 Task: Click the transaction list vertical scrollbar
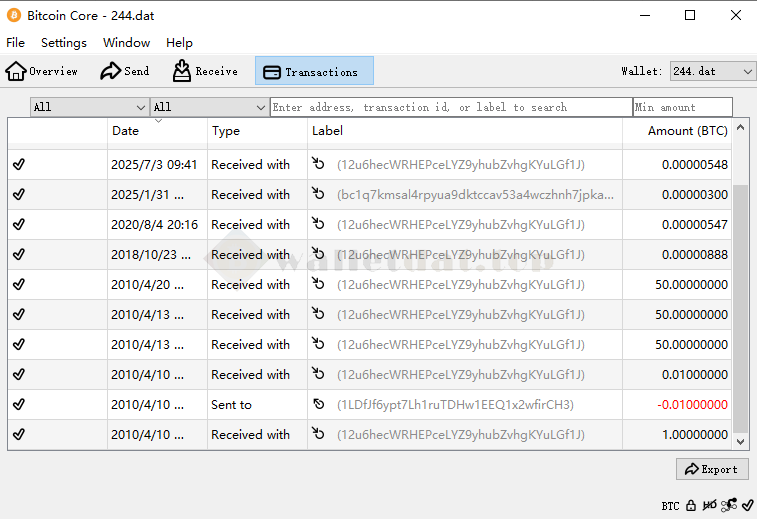click(x=740, y=300)
